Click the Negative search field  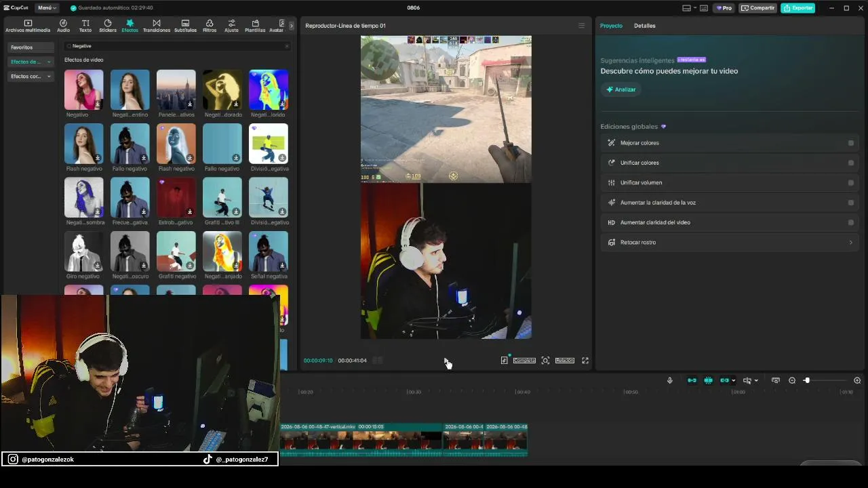point(176,46)
